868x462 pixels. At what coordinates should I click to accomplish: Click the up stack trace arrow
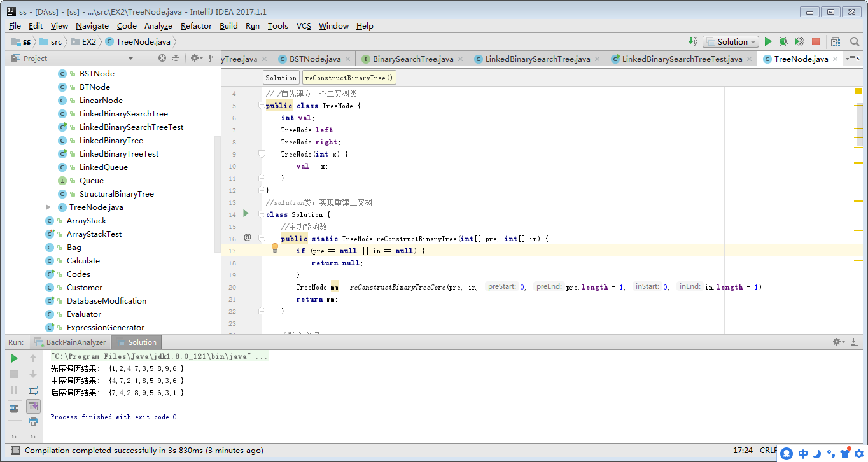click(33, 358)
